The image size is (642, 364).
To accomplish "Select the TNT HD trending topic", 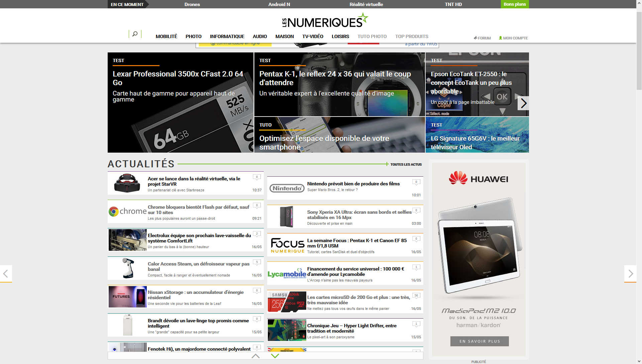I will click(453, 4).
